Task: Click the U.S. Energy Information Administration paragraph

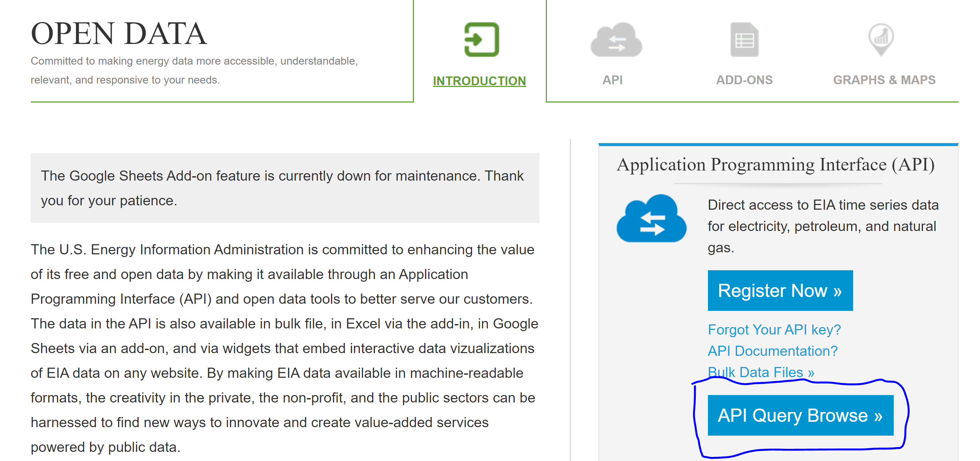Action: [284, 348]
